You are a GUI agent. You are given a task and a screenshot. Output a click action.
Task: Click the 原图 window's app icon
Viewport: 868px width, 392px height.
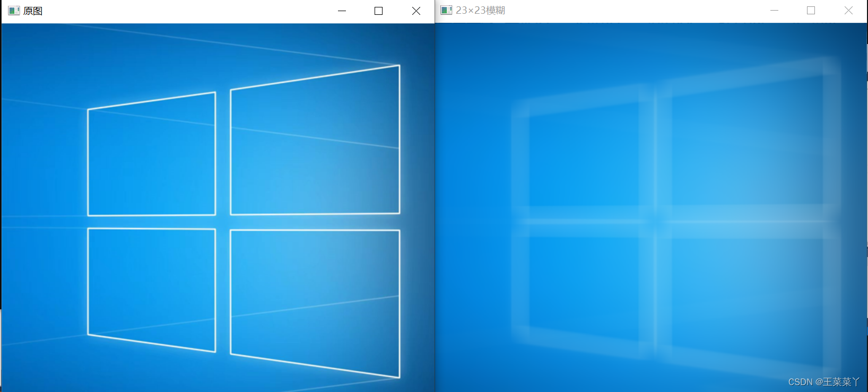pyautogui.click(x=14, y=11)
